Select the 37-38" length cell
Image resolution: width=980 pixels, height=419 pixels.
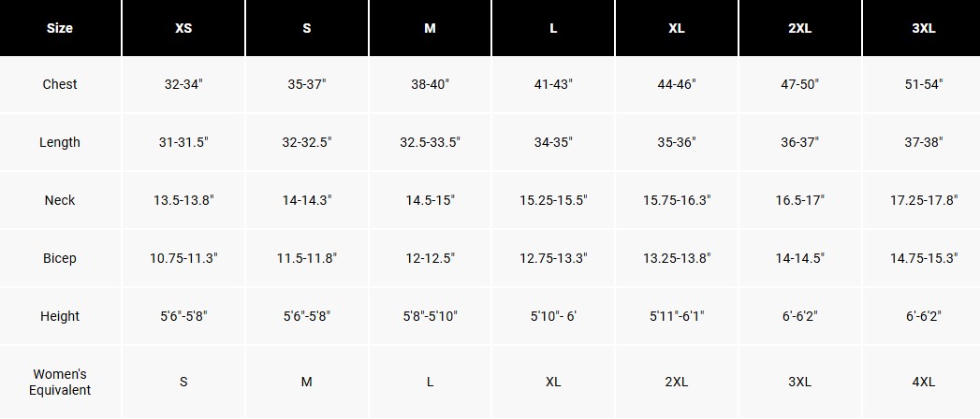tap(923, 142)
